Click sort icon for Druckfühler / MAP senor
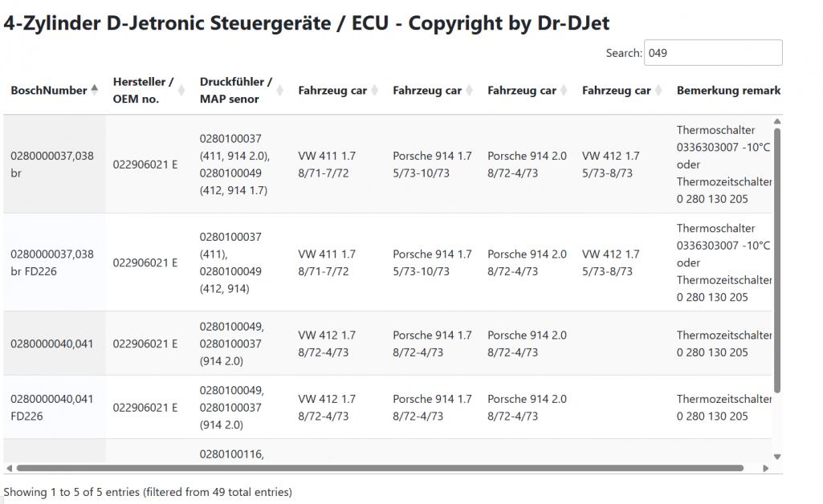Screen dimensions: 823x504 [x=280, y=90]
